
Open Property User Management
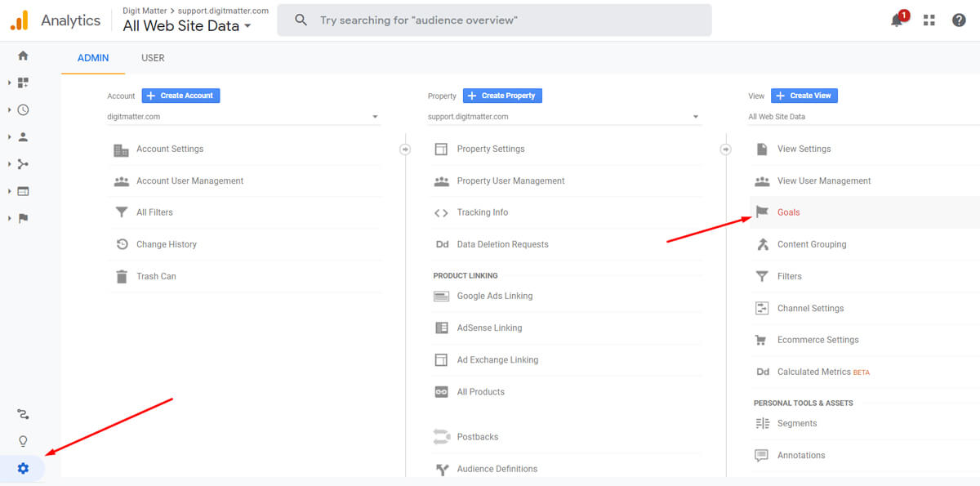pos(510,181)
